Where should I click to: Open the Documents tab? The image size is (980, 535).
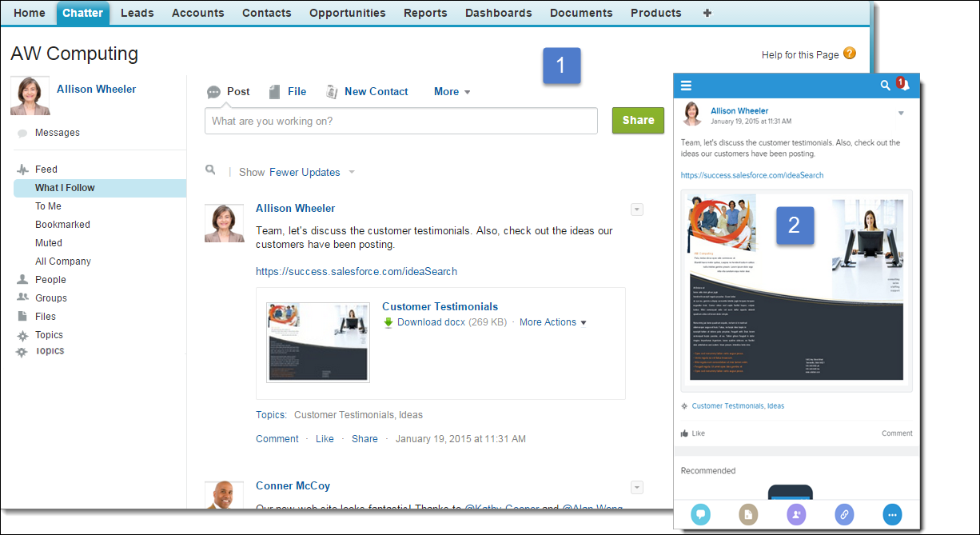point(581,13)
